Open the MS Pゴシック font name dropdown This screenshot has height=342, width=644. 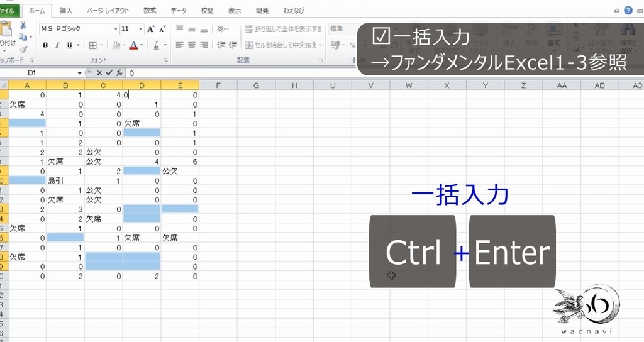(116, 29)
